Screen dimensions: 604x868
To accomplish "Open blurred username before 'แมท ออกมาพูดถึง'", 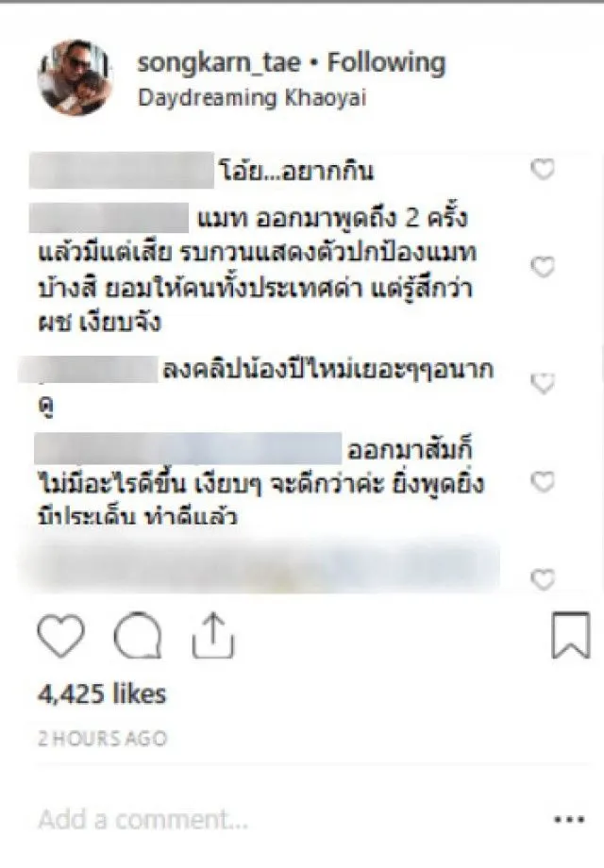I will (x=109, y=218).
